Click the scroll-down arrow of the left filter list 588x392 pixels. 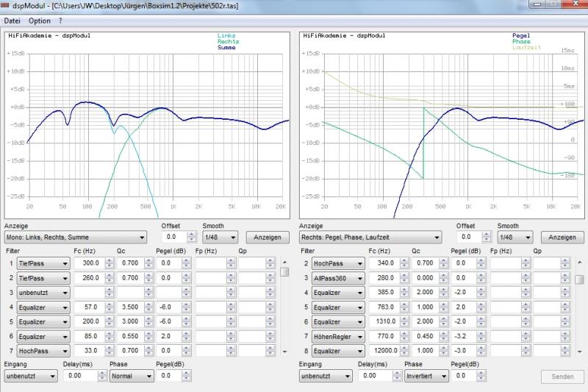click(x=284, y=352)
